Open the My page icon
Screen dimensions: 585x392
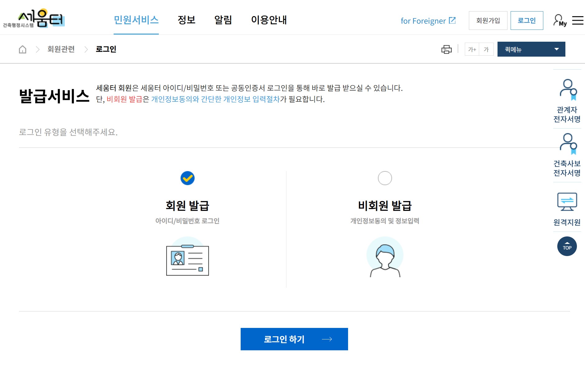coord(559,20)
